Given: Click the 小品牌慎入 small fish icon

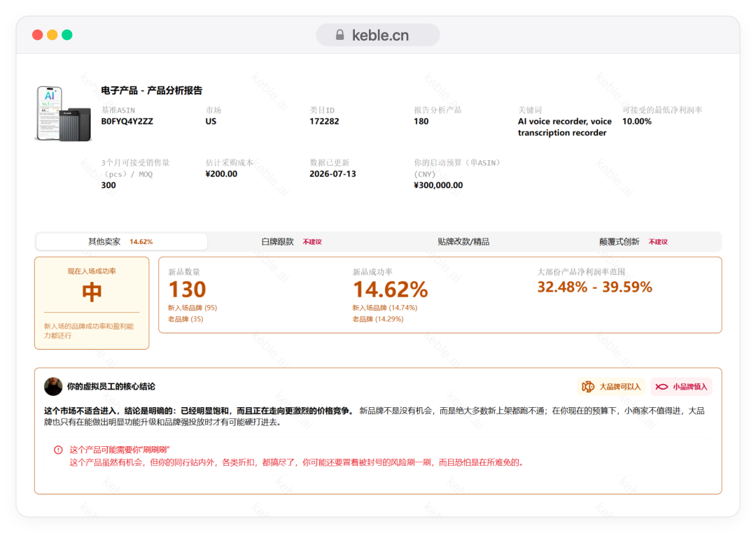Looking at the screenshot, I should pos(661,387).
